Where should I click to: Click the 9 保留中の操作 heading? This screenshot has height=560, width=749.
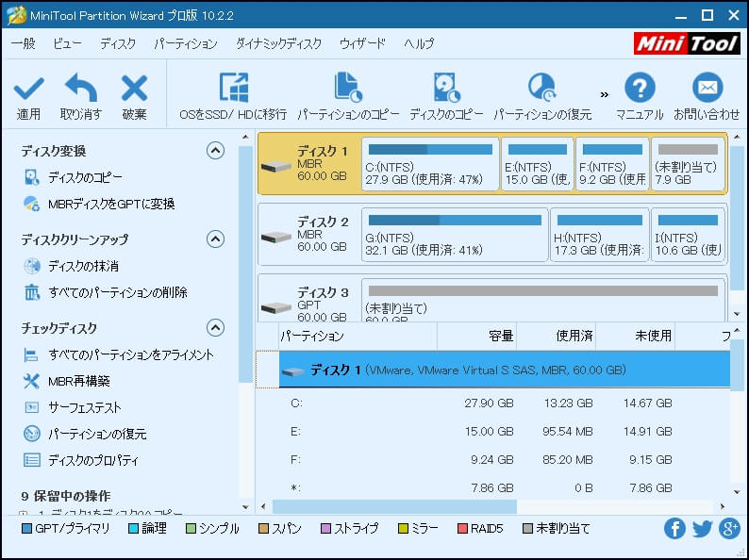point(66,496)
